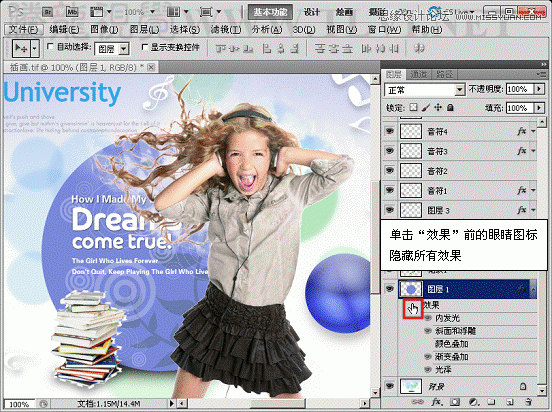The image size is (552, 412).
Task: Click the add layer mask icon
Action: pos(455,402)
